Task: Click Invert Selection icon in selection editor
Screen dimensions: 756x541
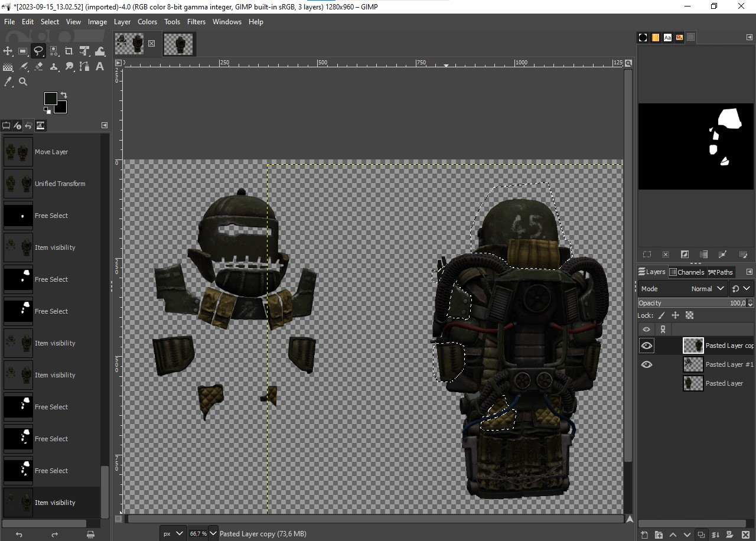Action: 685,255
